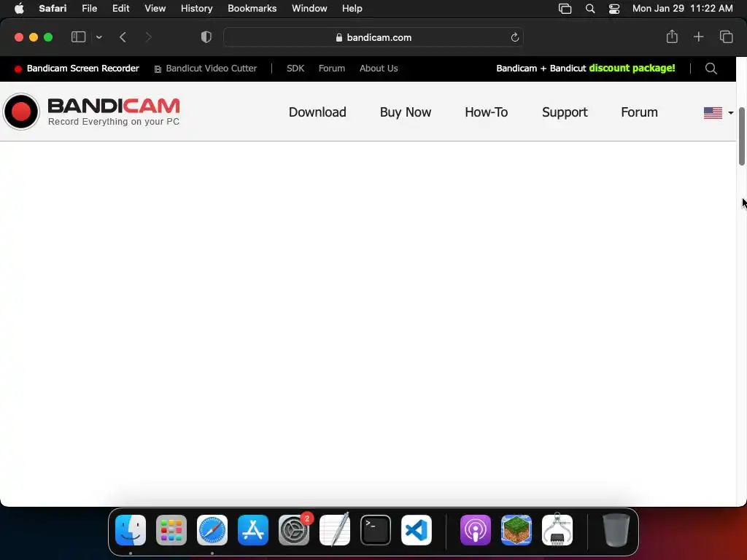
Task: Open the Support navigation item
Action: (x=565, y=112)
